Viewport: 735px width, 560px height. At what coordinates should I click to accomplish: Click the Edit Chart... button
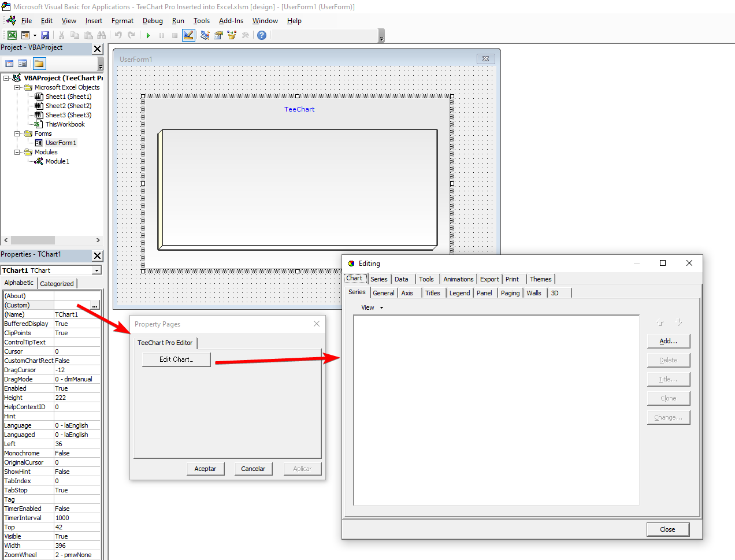pos(176,359)
